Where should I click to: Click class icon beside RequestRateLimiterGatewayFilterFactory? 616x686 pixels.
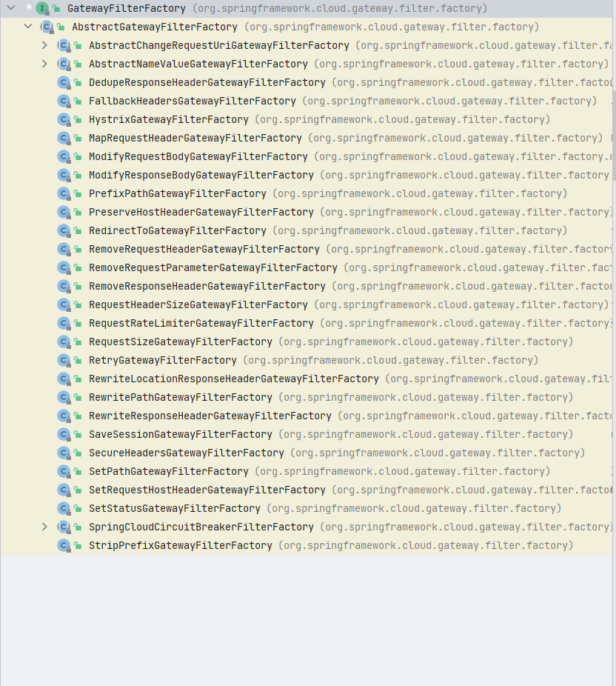pyautogui.click(x=64, y=323)
